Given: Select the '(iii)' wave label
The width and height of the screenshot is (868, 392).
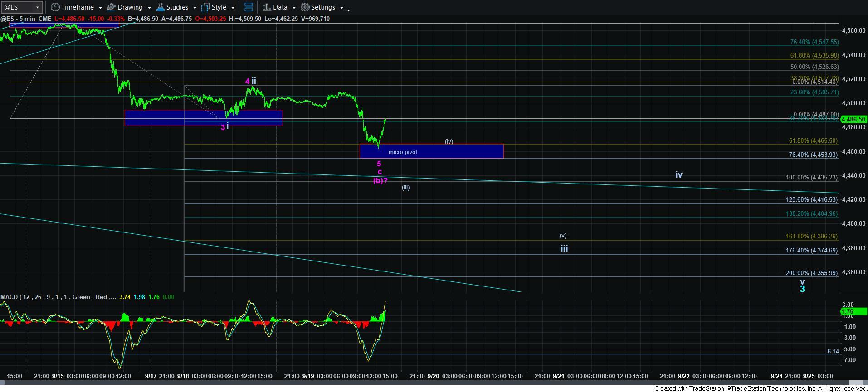Looking at the screenshot, I should (x=405, y=187).
